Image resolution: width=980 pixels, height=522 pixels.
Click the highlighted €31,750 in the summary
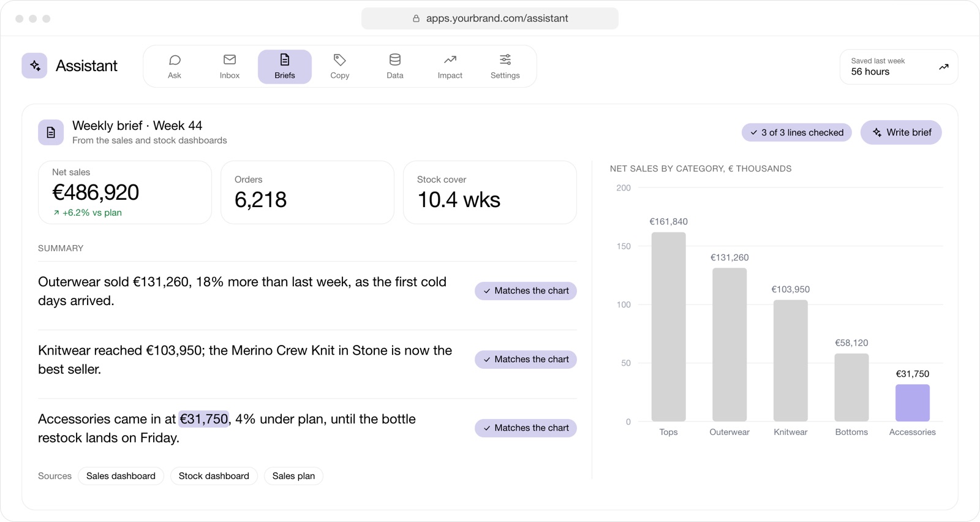coord(203,419)
